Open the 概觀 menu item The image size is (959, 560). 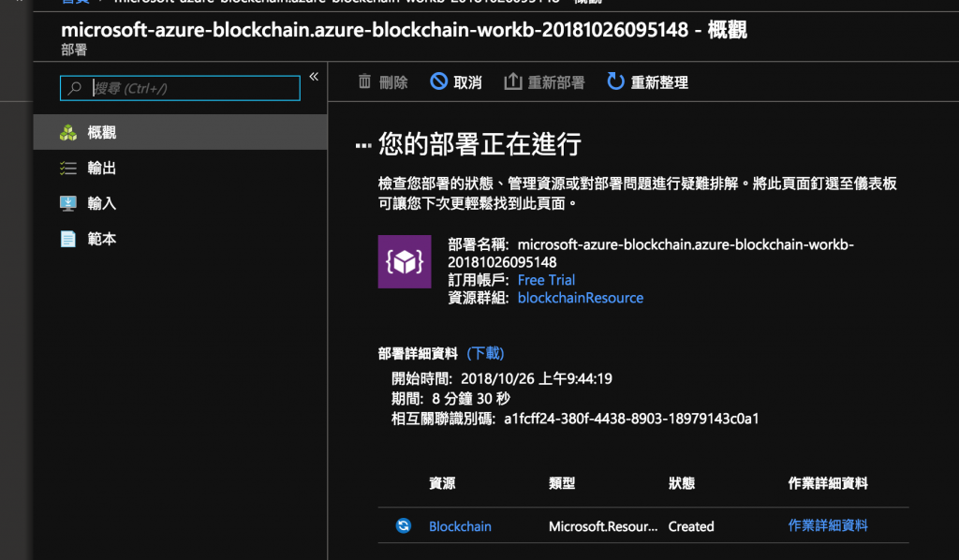click(180, 132)
